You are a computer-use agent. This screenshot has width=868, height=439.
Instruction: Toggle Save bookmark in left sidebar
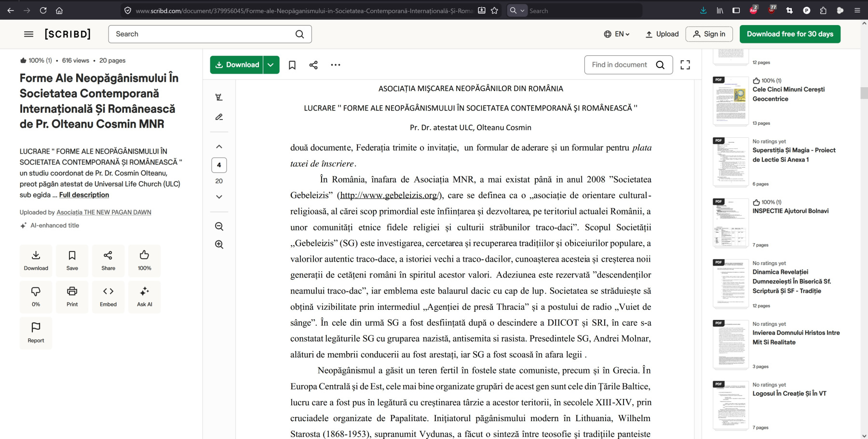(72, 260)
